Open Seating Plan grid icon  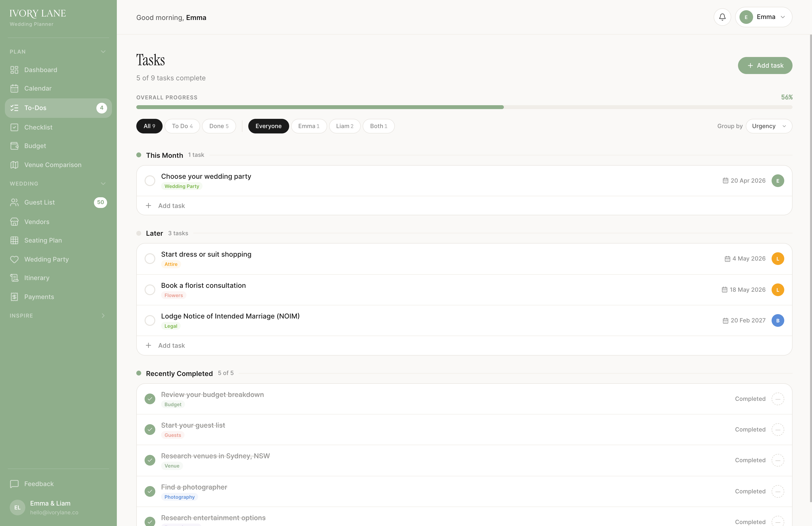click(x=14, y=240)
